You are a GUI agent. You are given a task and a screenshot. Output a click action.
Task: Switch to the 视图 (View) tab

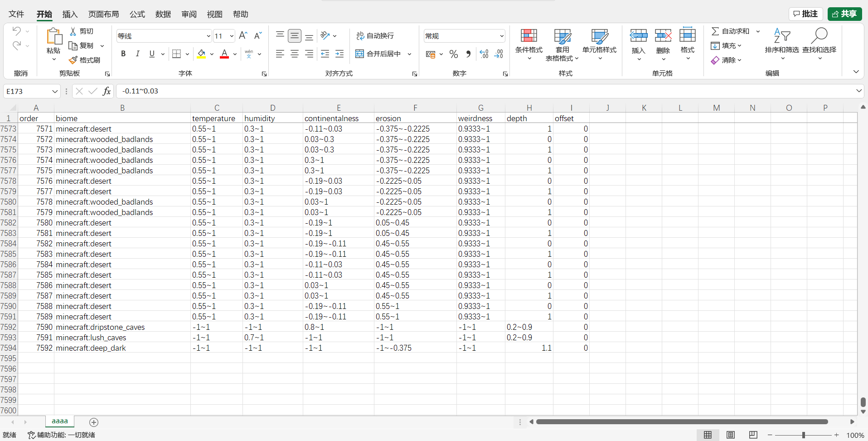click(214, 14)
